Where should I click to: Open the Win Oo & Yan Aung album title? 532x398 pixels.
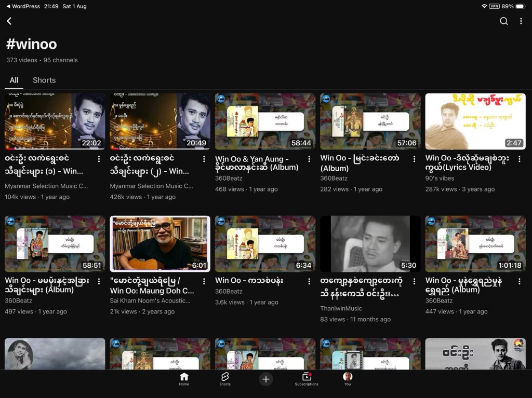point(257,163)
